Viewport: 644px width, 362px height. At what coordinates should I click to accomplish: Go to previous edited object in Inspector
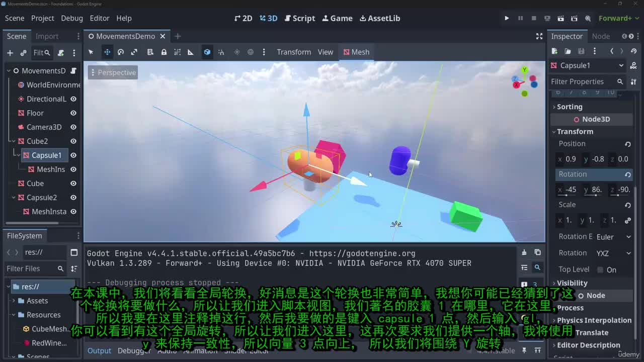tap(612, 51)
